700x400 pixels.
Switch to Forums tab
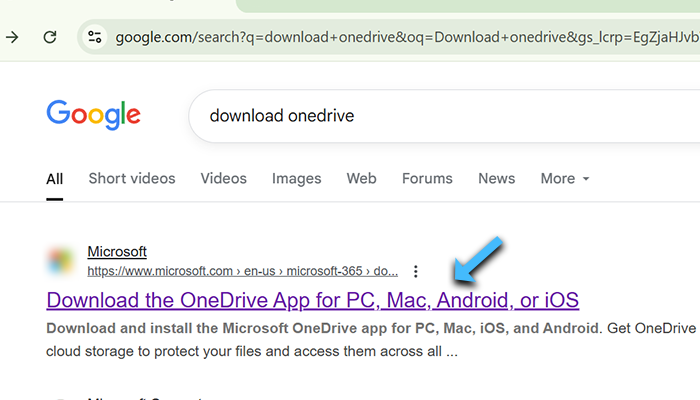[x=427, y=179]
